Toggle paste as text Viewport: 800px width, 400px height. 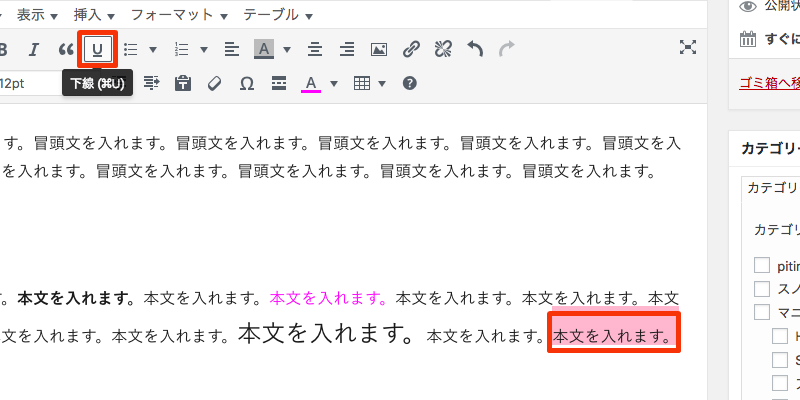tap(183, 83)
